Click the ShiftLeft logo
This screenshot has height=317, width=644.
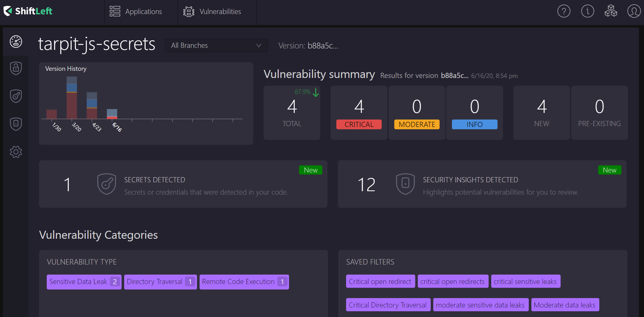pos(28,11)
